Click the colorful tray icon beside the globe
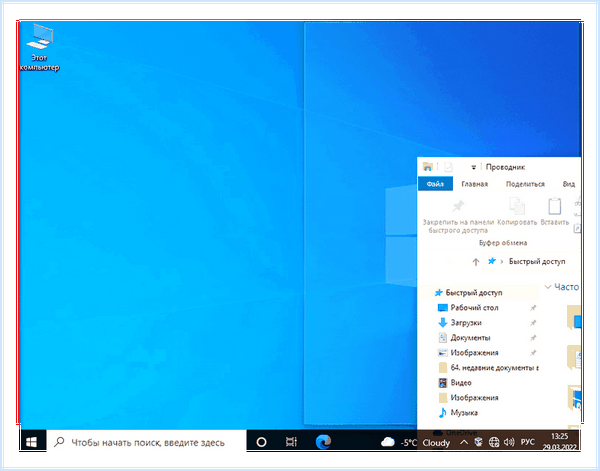The height and width of the screenshot is (471, 600). click(x=479, y=442)
